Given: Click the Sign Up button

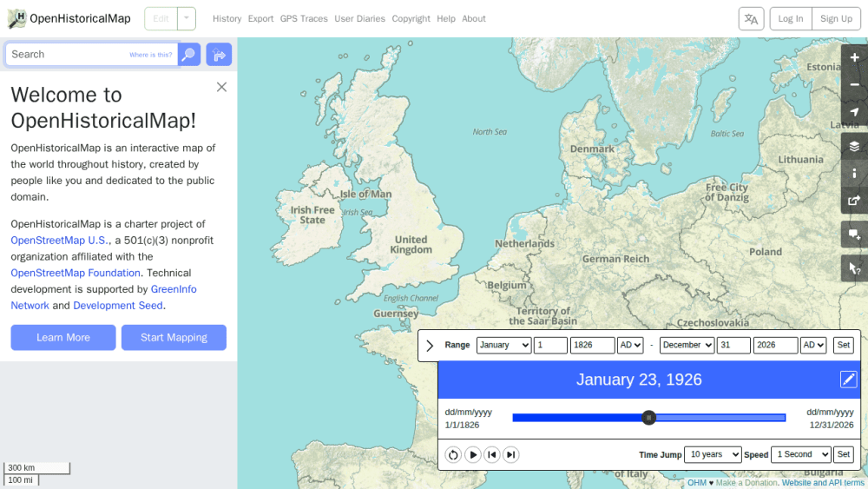Looking at the screenshot, I should point(836,19).
